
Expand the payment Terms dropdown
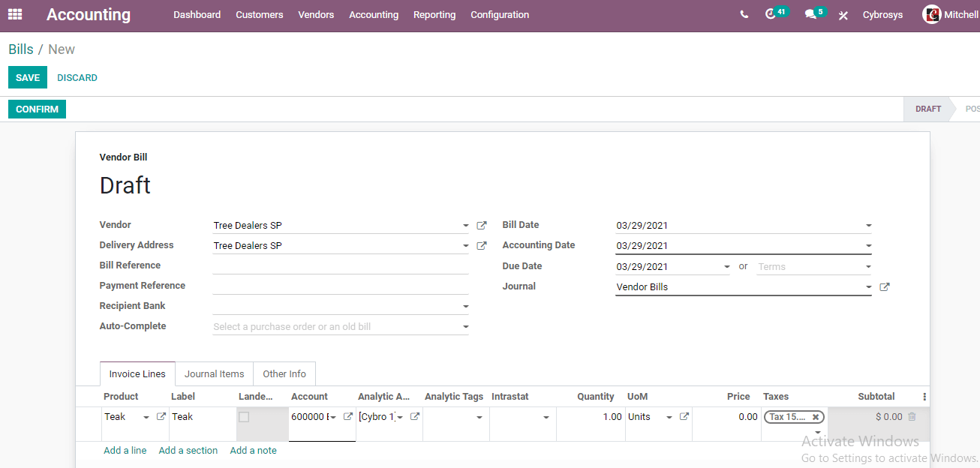click(868, 267)
